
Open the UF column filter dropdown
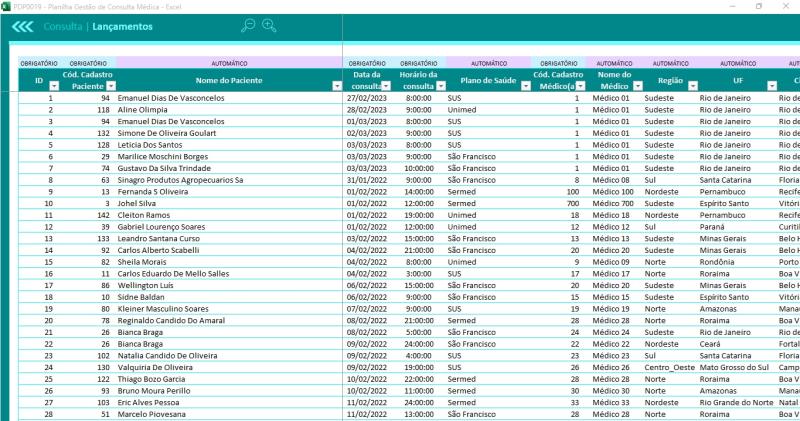click(x=772, y=86)
